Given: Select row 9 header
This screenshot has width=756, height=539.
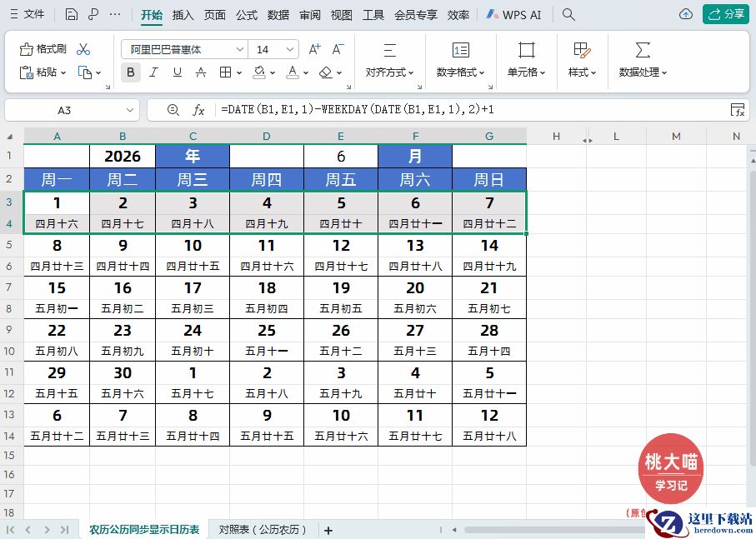Looking at the screenshot, I should (x=9, y=330).
